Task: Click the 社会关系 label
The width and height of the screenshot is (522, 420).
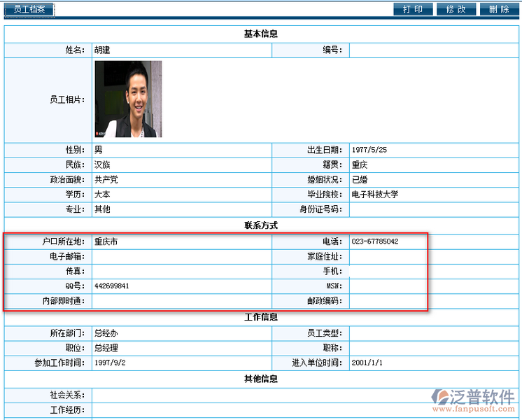Action: point(67,395)
